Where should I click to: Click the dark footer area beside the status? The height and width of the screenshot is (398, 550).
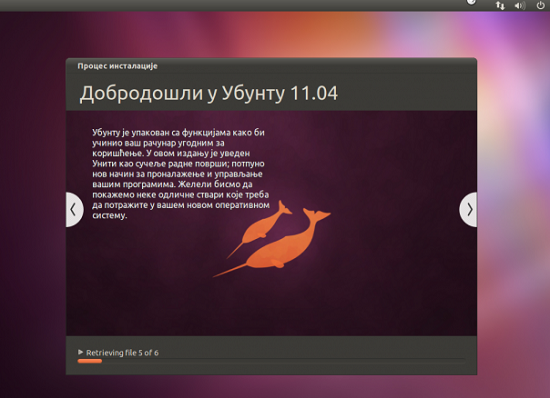pyautogui.click(x=316, y=347)
